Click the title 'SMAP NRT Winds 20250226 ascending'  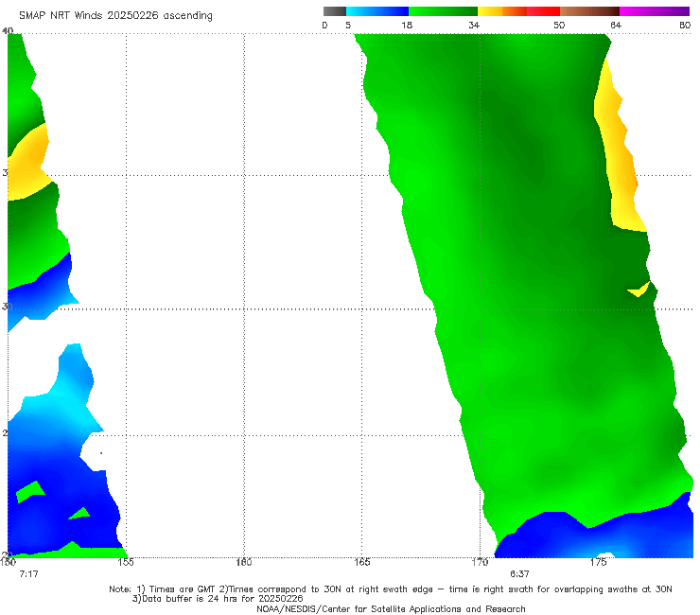coord(115,15)
